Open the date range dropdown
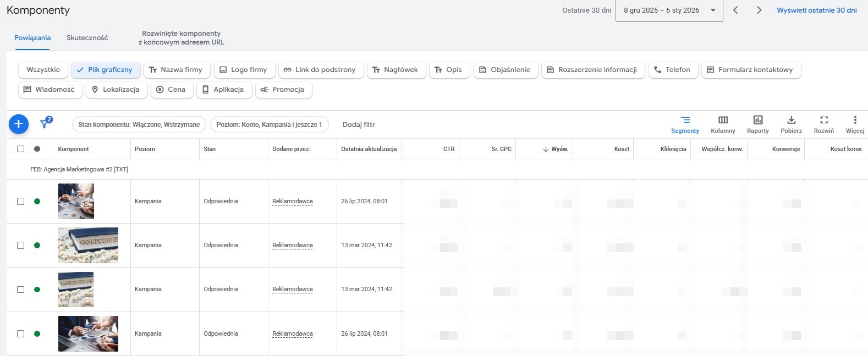Image resolution: width=868 pixels, height=356 pixels. [x=669, y=10]
